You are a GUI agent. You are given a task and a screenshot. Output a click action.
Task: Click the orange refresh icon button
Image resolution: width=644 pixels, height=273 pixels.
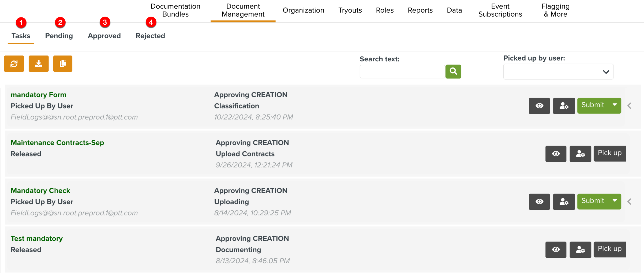14,64
